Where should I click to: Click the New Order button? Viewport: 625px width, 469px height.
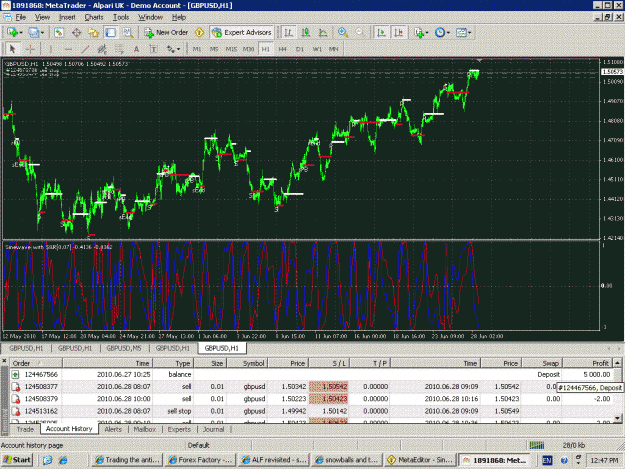point(166,33)
